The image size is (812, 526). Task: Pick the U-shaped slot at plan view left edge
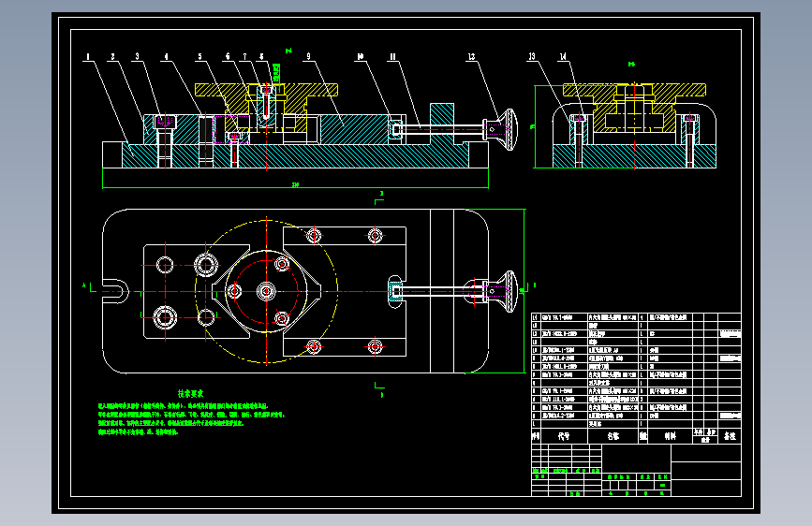pyautogui.click(x=116, y=291)
